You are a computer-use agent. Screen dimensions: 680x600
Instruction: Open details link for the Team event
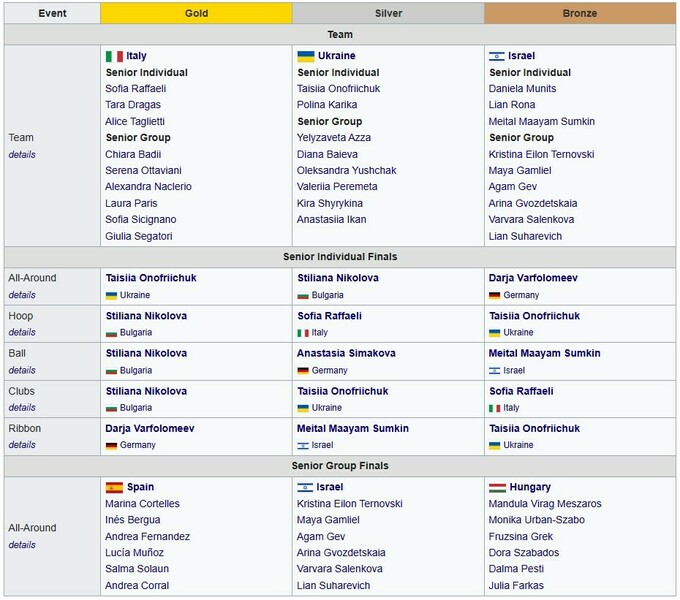(x=22, y=155)
